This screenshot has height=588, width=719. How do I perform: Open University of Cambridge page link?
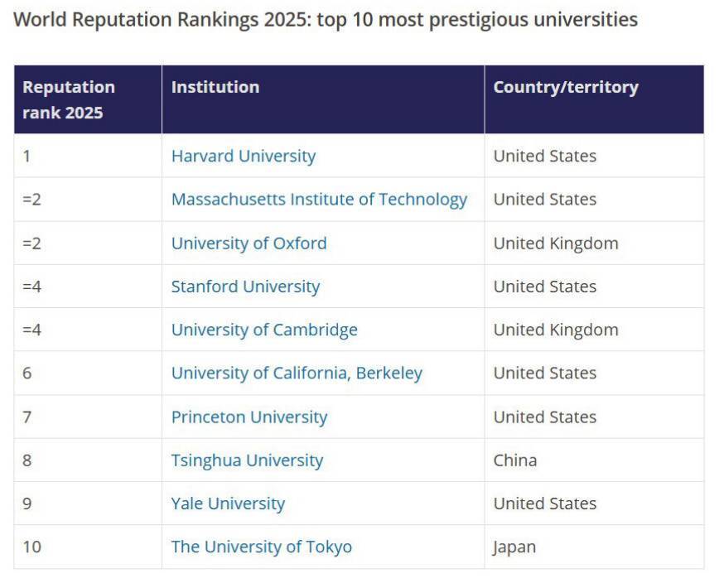tap(264, 330)
